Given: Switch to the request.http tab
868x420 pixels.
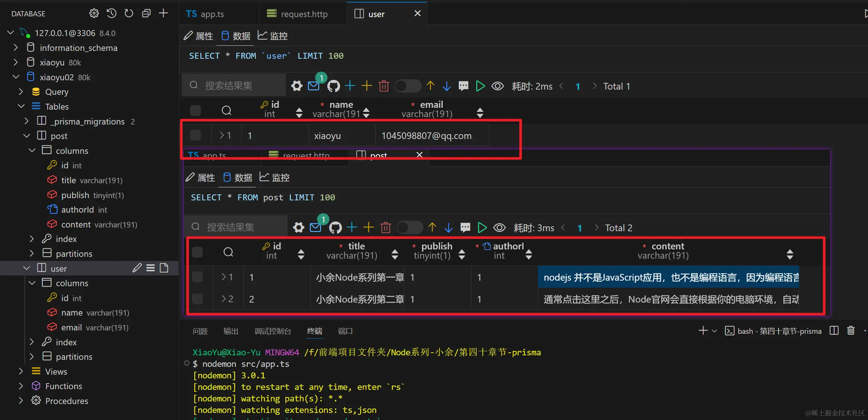Looking at the screenshot, I should pos(298,14).
